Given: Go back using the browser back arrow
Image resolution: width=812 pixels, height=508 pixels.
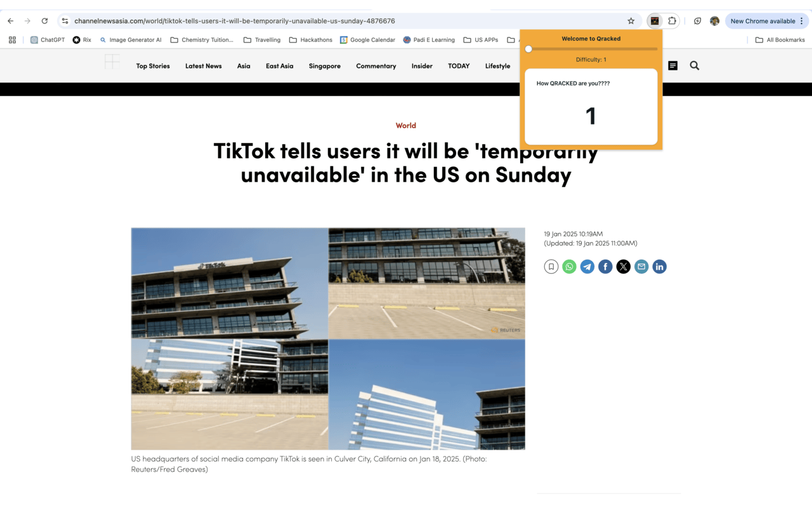Looking at the screenshot, I should pyautogui.click(x=10, y=21).
